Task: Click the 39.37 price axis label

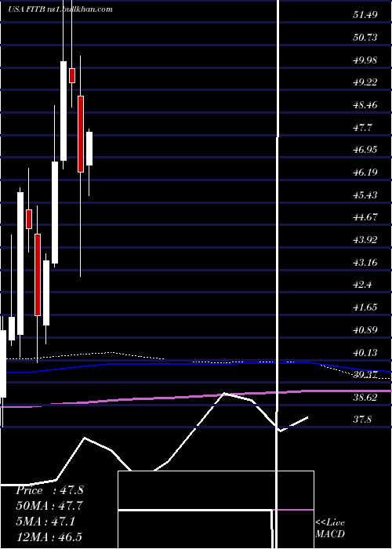Action: pos(365,375)
